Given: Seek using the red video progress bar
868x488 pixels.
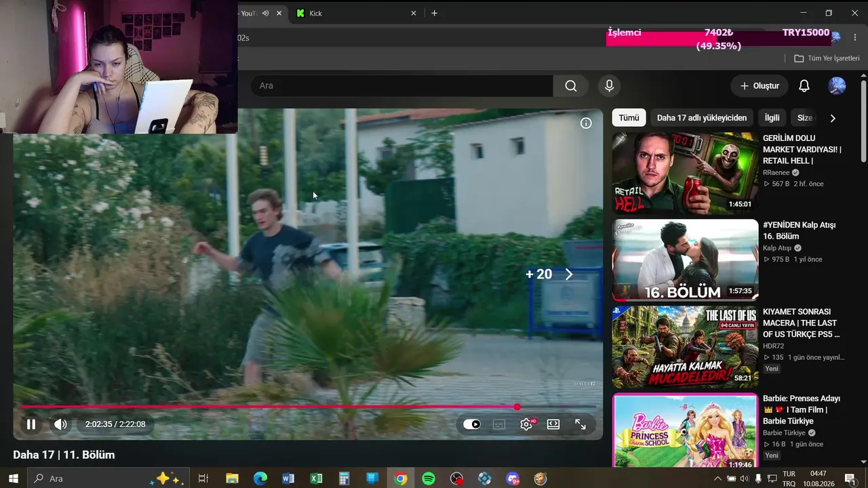Looking at the screenshot, I should coord(308,407).
